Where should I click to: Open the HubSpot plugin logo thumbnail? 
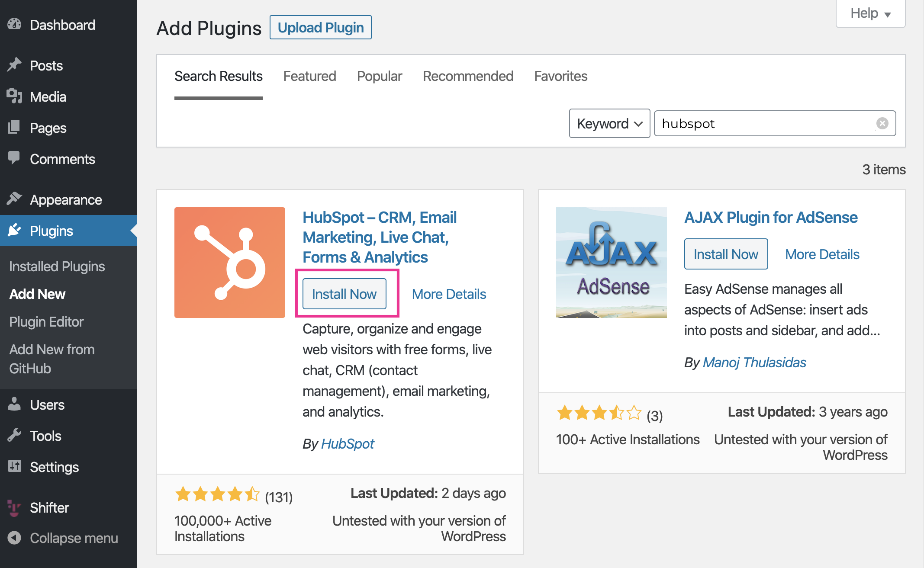tap(230, 263)
